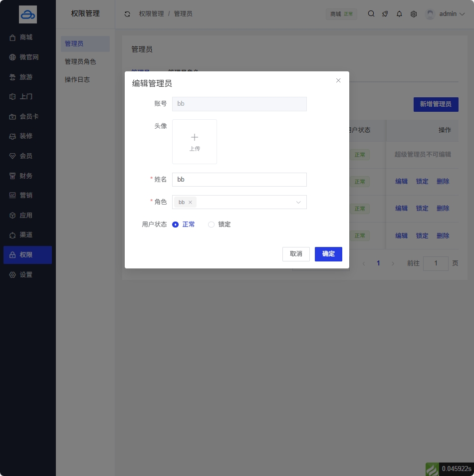Click the 取消 button in dialog
474x476 pixels.
tap(296, 254)
